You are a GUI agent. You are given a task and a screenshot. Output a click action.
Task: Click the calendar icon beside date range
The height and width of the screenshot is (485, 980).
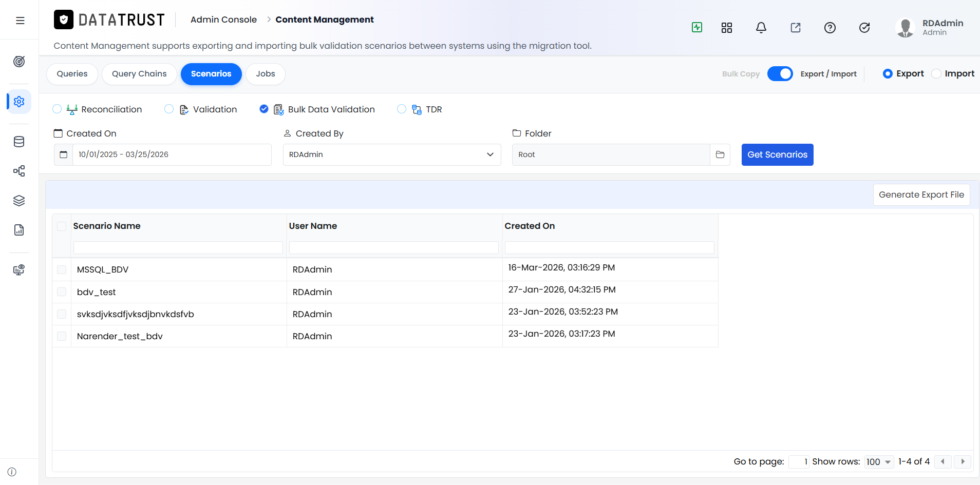point(64,154)
